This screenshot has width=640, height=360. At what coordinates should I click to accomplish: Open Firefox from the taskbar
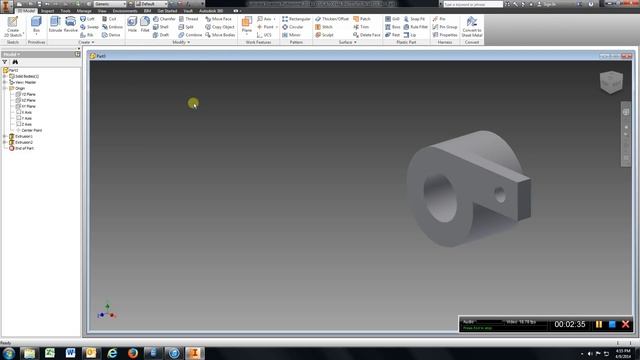coord(133,353)
